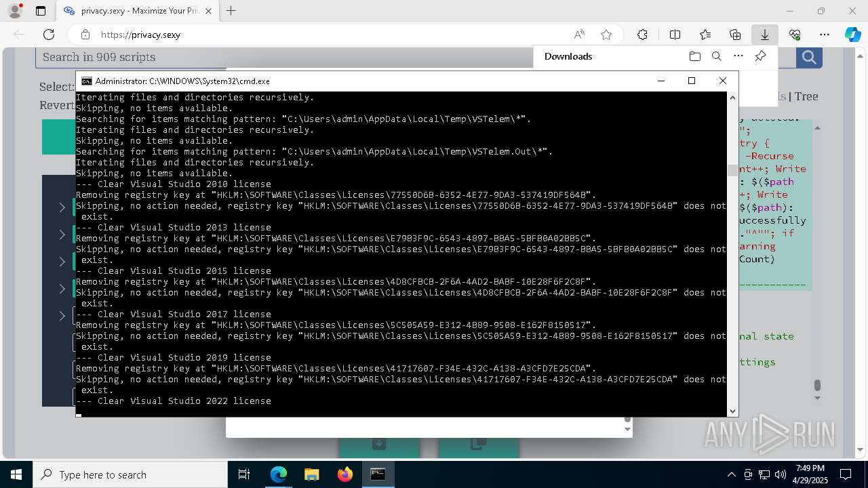Search downloads in the Downloads panel
The width and height of the screenshot is (868, 488).
(717, 56)
